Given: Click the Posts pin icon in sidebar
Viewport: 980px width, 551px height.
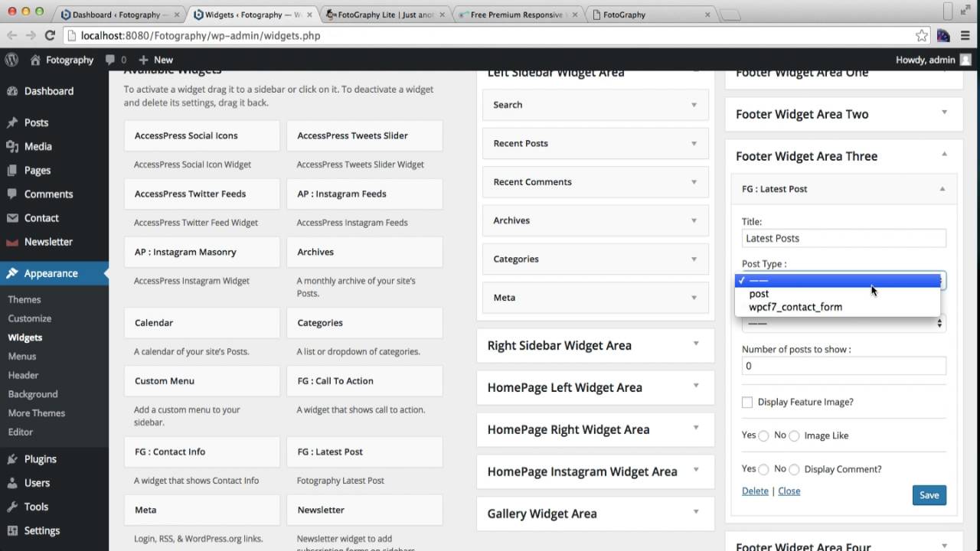Looking at the screenshot, I should [x=12, y=122].
